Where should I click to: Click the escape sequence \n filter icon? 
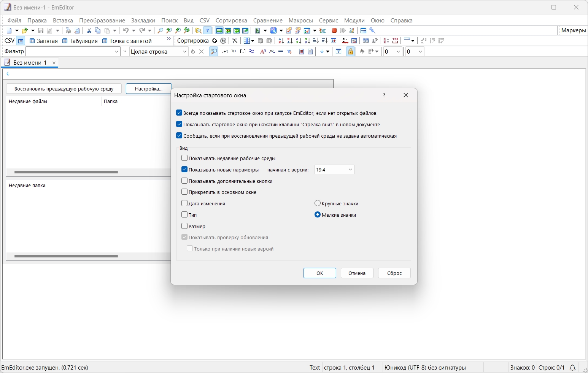[234, 51]
